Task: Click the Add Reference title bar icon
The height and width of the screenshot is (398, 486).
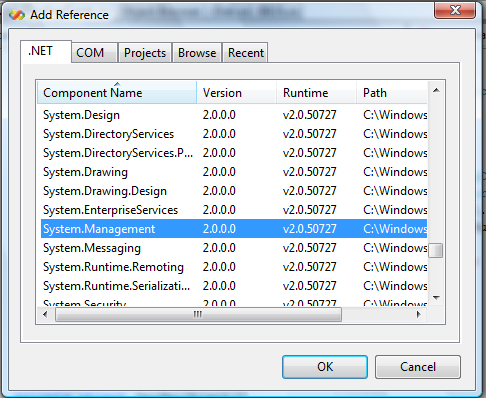Action: pyautogui.click(x=17, y=15)
